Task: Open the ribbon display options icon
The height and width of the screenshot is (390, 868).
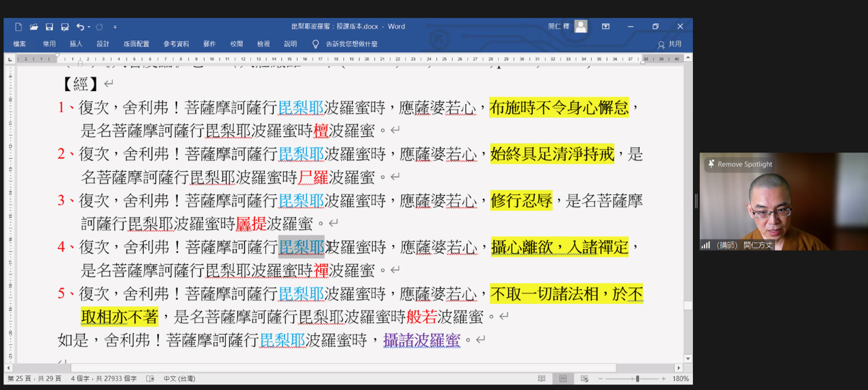Action: (605, 27)
